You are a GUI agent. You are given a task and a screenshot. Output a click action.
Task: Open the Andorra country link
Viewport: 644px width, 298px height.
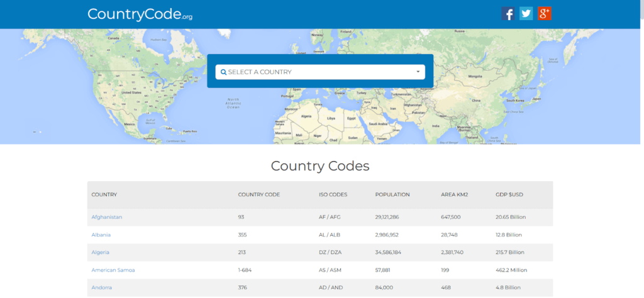102,287
